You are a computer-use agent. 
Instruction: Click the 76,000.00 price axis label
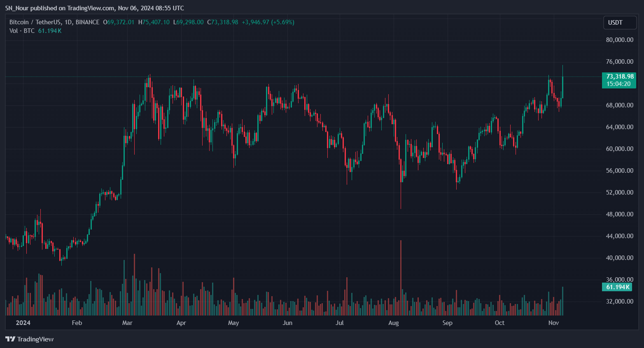tap(620, 62)
